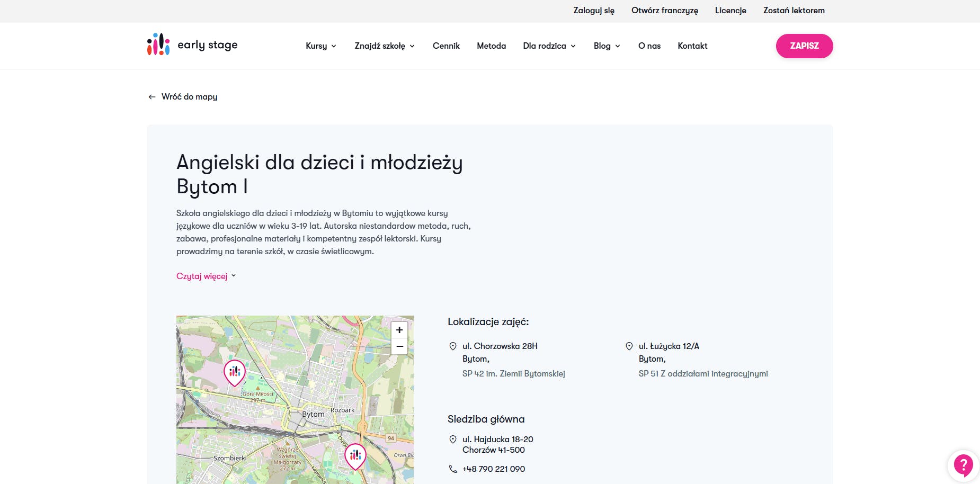980x484 pixels.
Task: Click the Lokalizacje zajęć heading
Action: pyautogui.click(x=488, y=322)
